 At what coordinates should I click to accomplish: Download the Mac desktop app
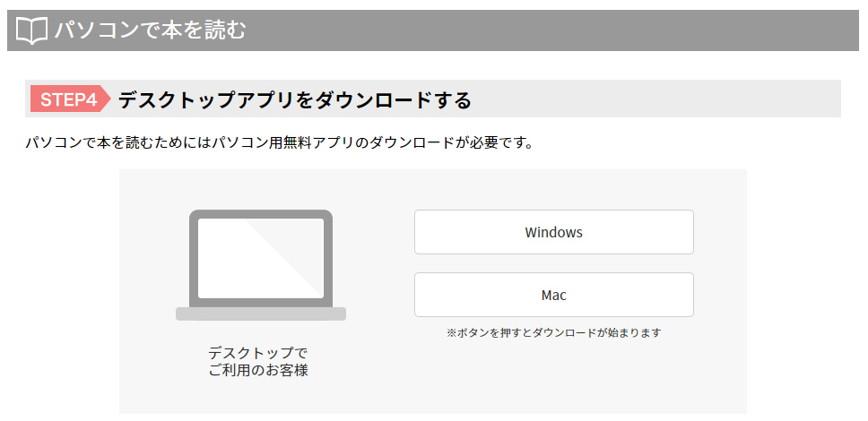[x=553, y=295]
